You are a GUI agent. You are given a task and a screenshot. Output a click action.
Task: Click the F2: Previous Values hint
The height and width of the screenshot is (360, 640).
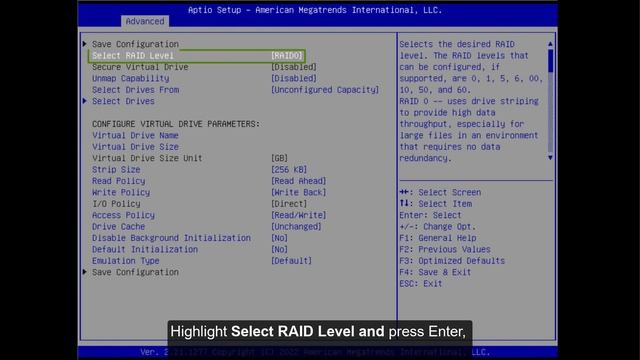tap(445, 250)
